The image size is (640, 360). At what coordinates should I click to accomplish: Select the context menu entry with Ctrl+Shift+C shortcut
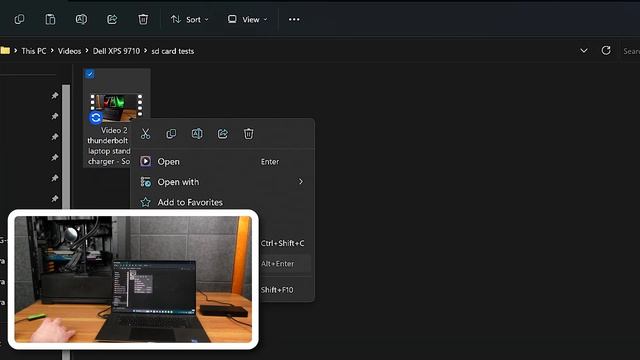pyautogui.click(x=284, y=243)
